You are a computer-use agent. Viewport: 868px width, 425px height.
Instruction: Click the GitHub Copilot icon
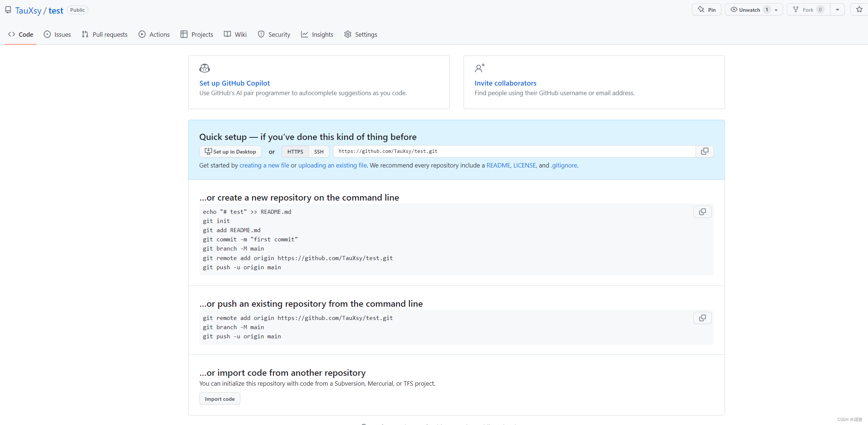(x=204, y=68)
